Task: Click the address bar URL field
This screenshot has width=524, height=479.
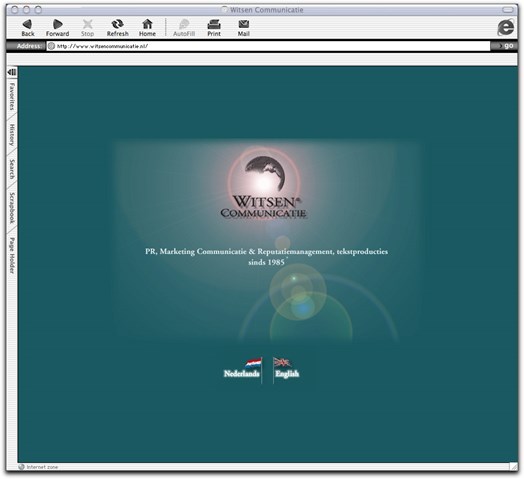Action: 268,46
